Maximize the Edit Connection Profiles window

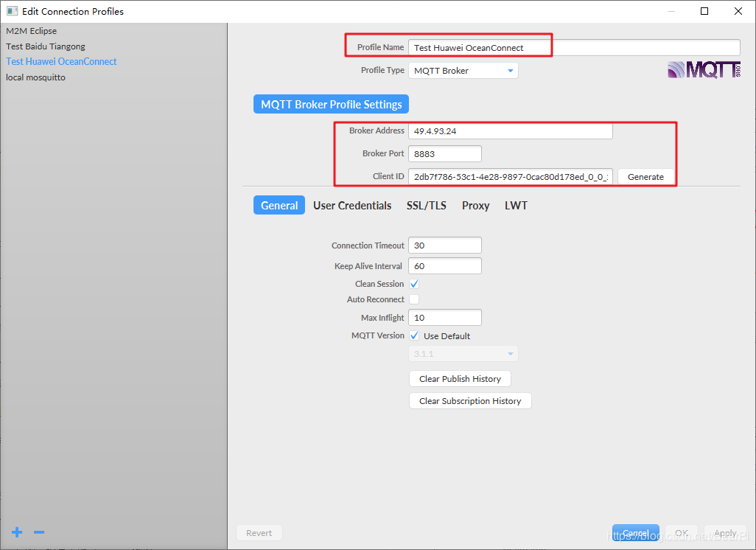click(704, 11)
